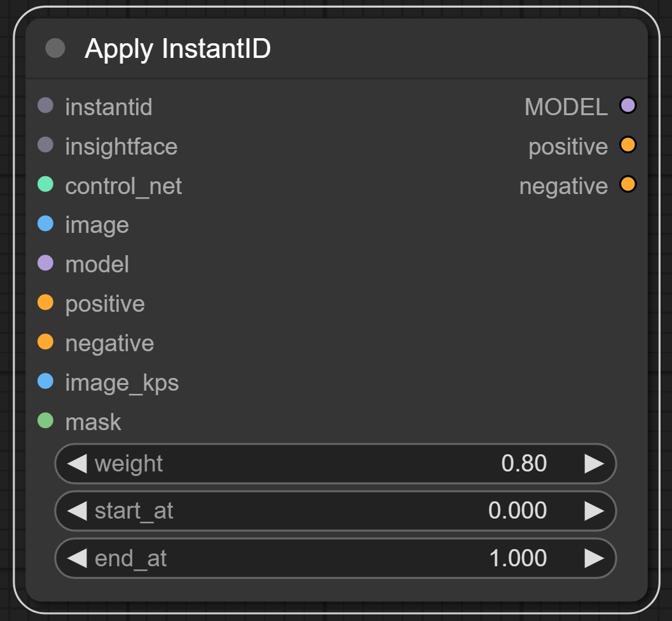The width and height of the screenshot is (672, 621).
Task: Click the negative input socket dot
Action: (x=45, y=342)
